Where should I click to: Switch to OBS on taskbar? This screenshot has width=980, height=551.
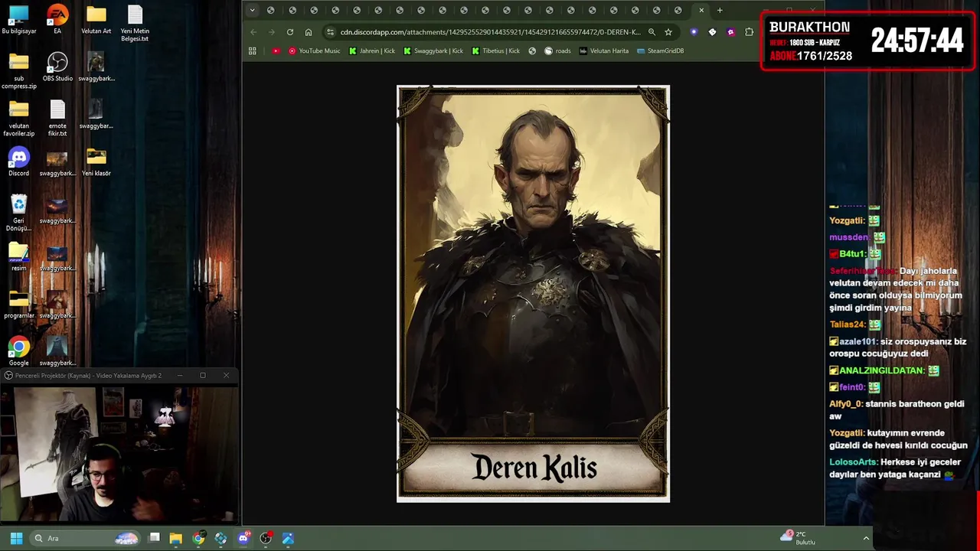click(x=266, y=538)
